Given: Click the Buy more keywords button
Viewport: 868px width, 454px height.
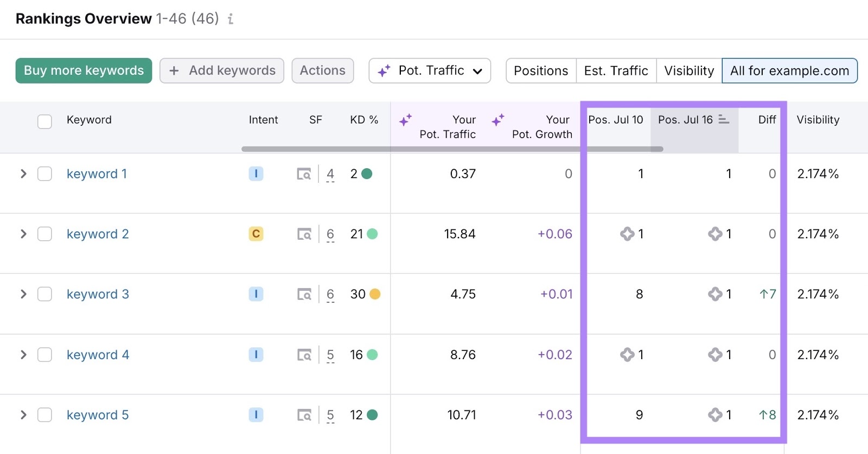Looking at the screenshot, I should coord(84,71).
